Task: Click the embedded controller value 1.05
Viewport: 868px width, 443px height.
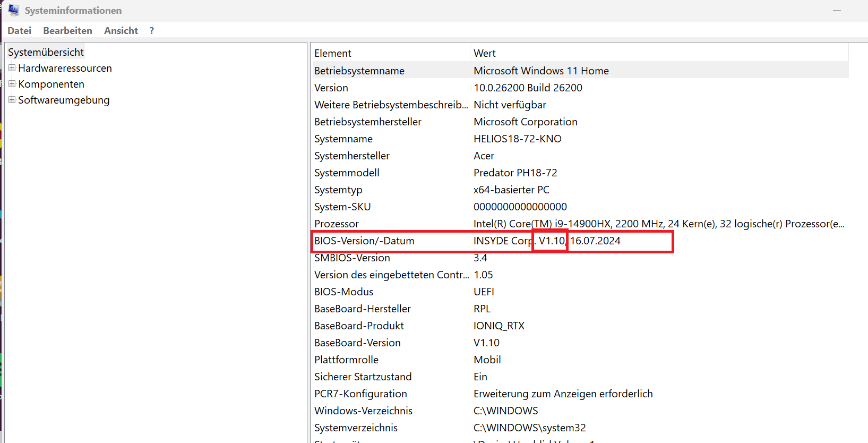Action: [483, 275]
